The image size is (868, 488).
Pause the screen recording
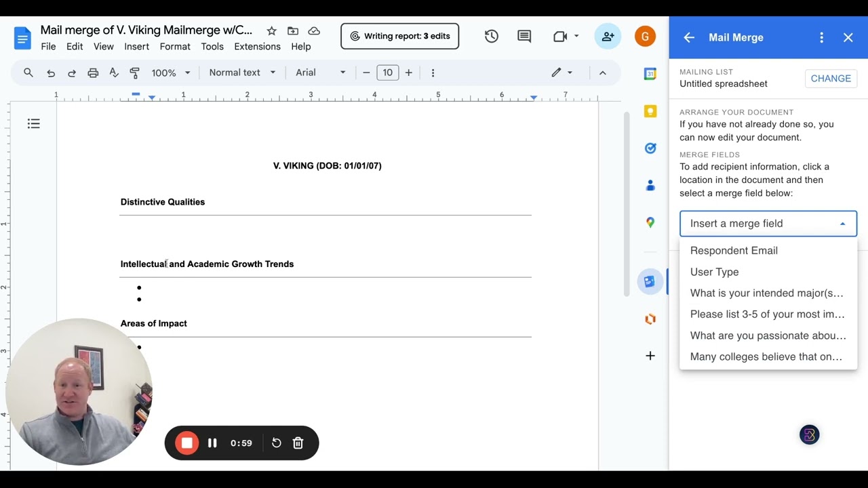(x=212, y=443)
